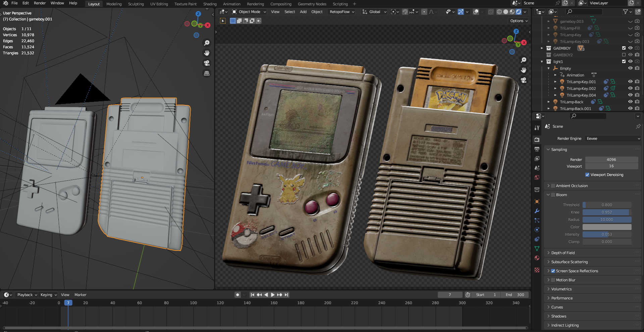Enable the Motion Blur checkbox
644x332 pixels.
coord(553,280)
